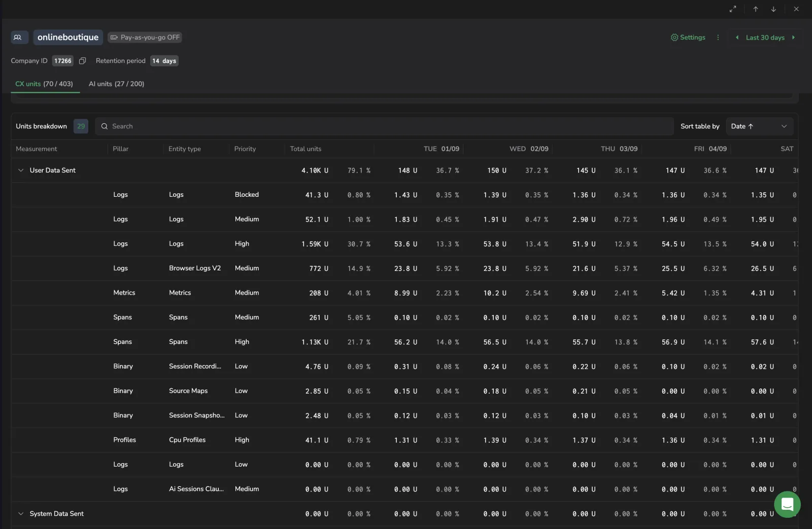Click the Source Maps entity cell
This screenshot has width=812, height=529.
coord(188,391)
